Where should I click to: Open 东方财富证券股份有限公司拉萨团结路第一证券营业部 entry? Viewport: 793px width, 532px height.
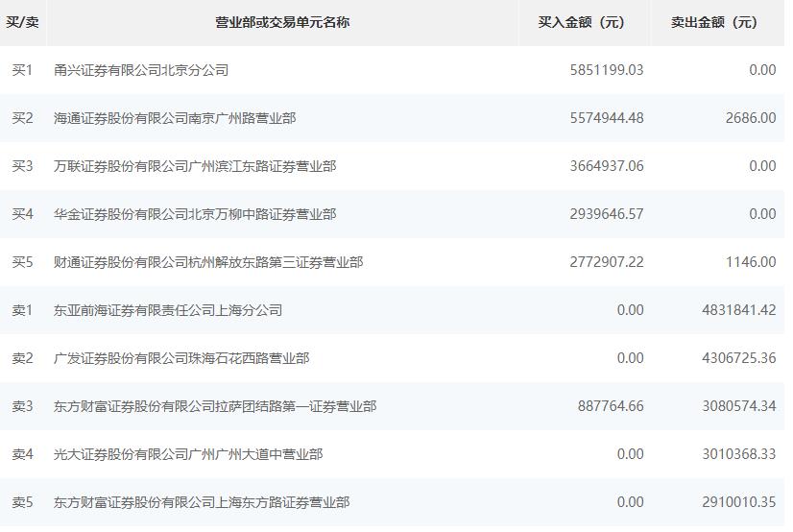(215, 406)
